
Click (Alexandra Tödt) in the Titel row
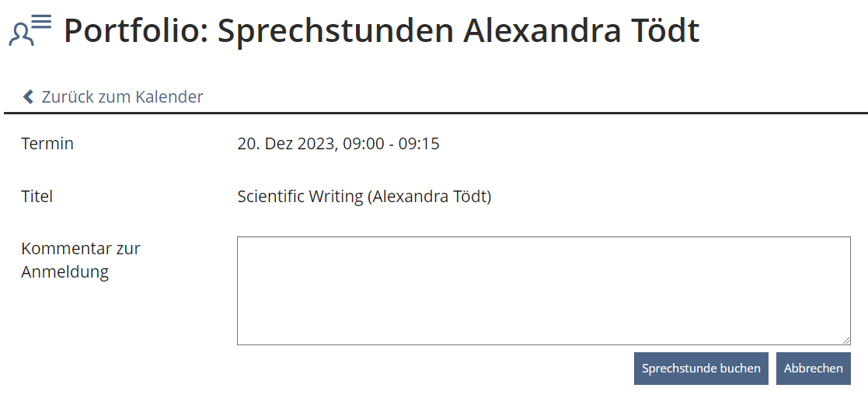pyautogui.click(x=430, y=196)
